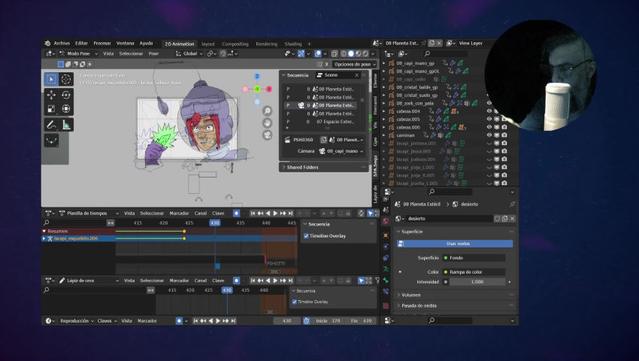
Task: Select the Move tool in viewport toolbar
Action: [x=51, y=95]
